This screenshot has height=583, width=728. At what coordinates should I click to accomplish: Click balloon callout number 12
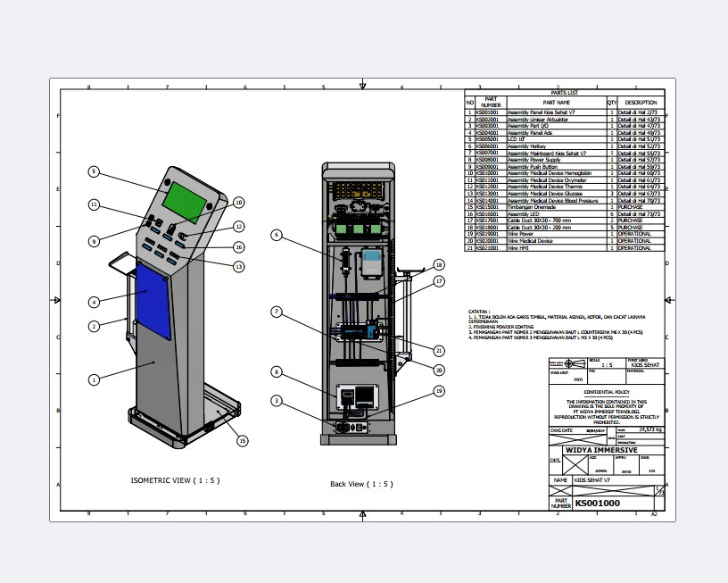click(238, 226)
